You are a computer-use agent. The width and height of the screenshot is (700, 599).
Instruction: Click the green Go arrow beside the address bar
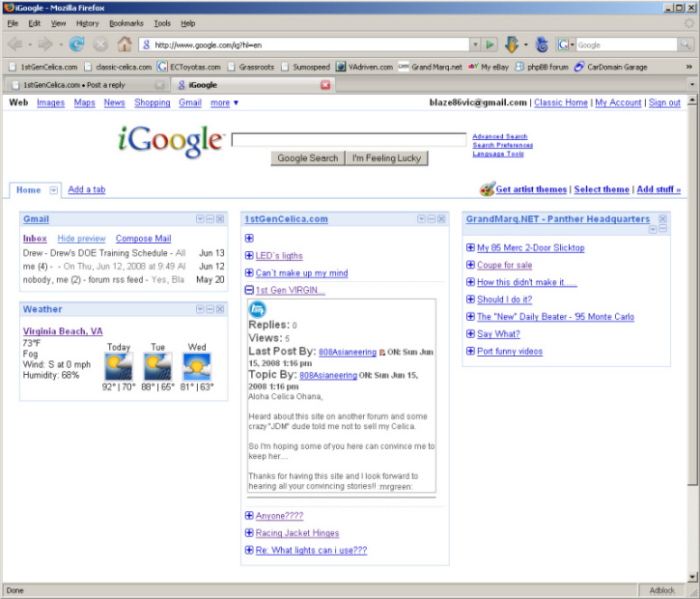point(490,44)
